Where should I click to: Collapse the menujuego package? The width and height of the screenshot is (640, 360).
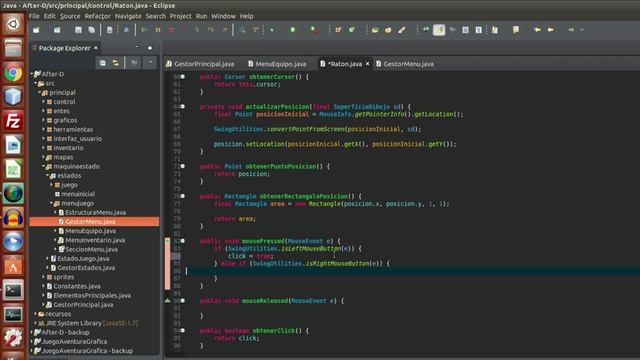51,203
